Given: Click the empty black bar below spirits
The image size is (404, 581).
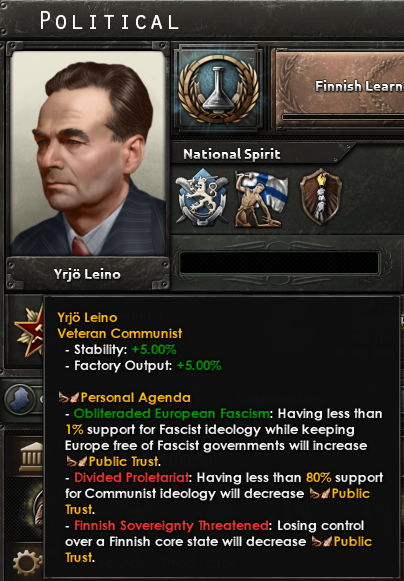Looking at the screenshot, I should [279, 263].
